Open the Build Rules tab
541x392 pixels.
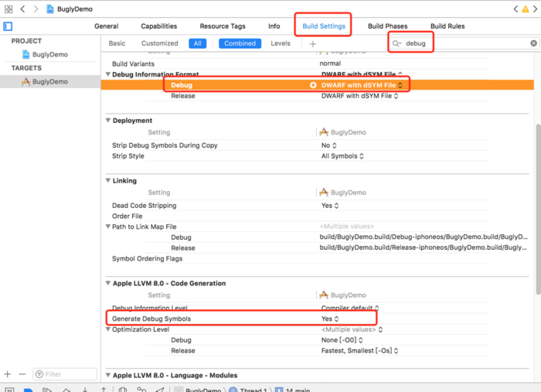click(x=447, y=26)
